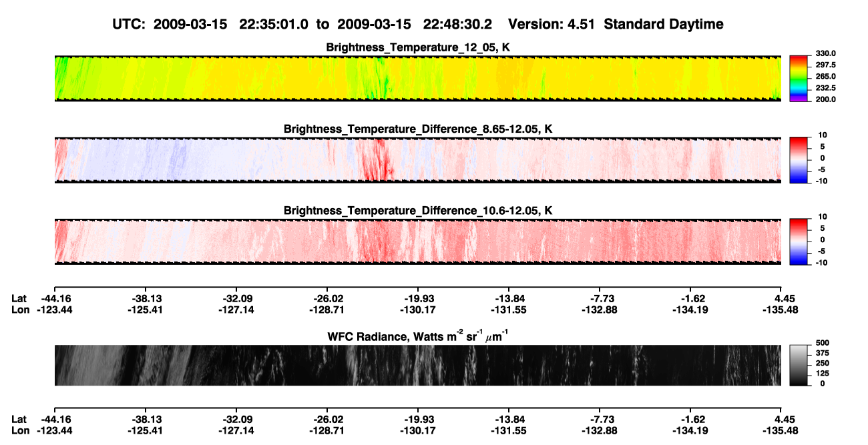Image resolution: width=868 pixels, height=445 pixels.
Task: Click 'Lat' label on bottom axis below WFC panel
Action: point(19,419)
